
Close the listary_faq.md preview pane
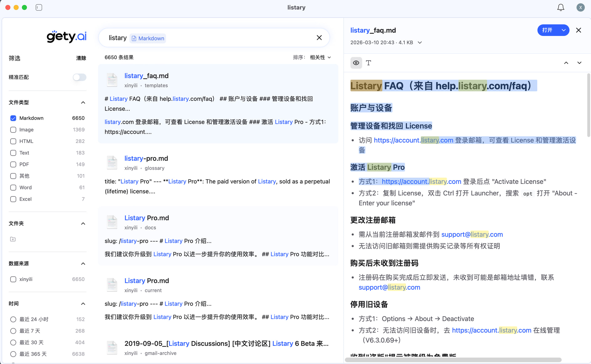(x=578, y=30)
